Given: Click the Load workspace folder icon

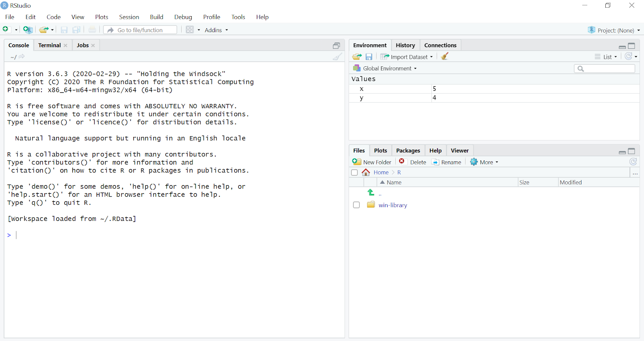Looking at the screenshot, I should 357,57.
